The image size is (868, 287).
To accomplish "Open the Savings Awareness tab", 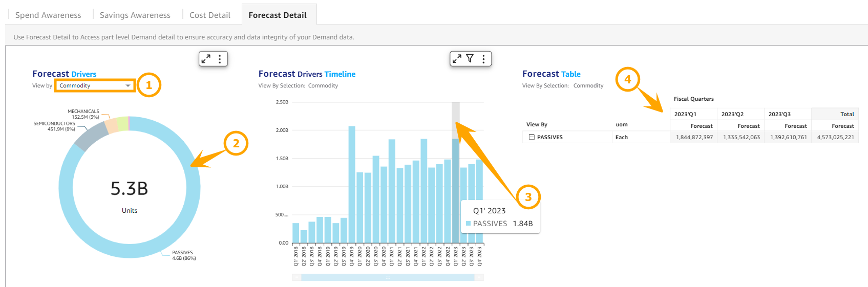I will (135, 15).
